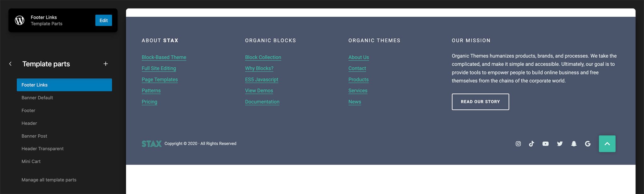Open the TikTok social icon
644x194 pixels.
531,144
